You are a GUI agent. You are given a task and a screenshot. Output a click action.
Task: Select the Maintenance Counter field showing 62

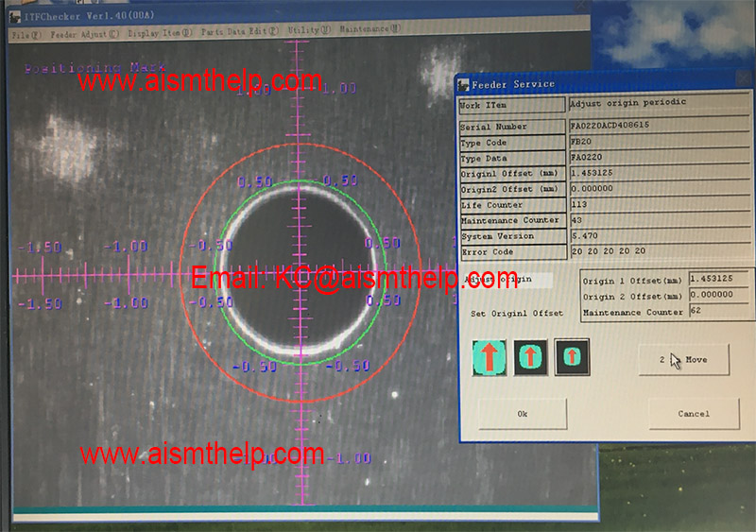pos(720,311)
